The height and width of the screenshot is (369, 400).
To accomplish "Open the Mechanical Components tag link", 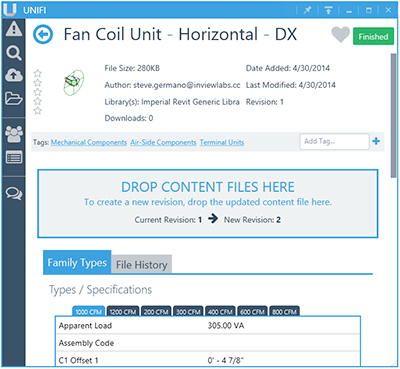I will tap(89, 142).
